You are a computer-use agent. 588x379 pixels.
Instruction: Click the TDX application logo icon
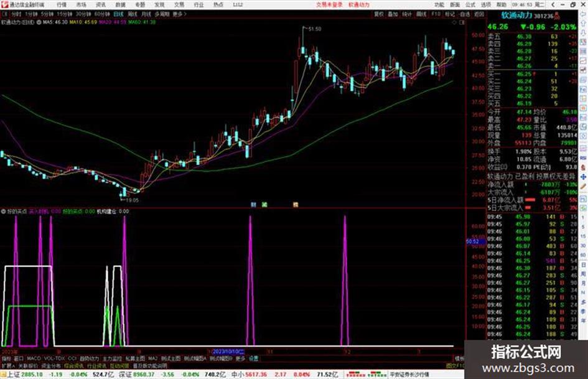pyautogui.click(x=4, y=5)
